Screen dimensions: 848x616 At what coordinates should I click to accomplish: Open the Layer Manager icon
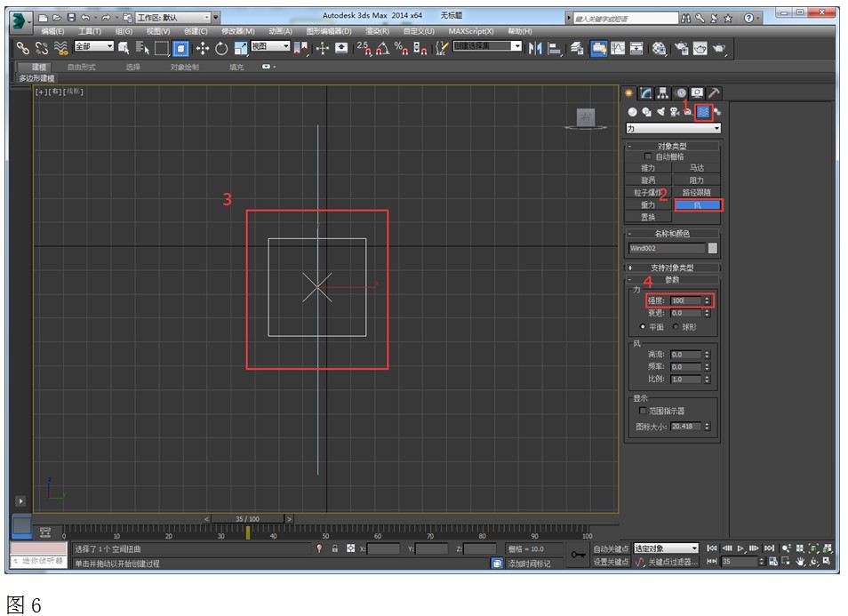click(x=577, y=48)
